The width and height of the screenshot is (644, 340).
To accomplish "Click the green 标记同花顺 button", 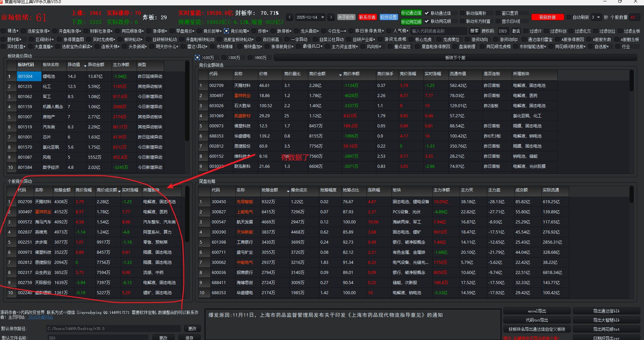I will [x=411, y=22].
